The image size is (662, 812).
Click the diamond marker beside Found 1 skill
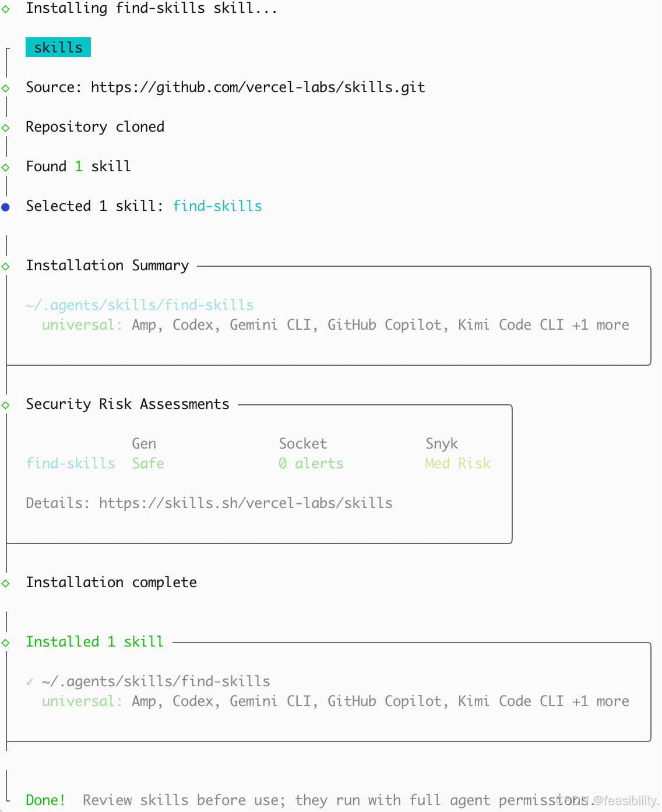(x=6, y=168)
